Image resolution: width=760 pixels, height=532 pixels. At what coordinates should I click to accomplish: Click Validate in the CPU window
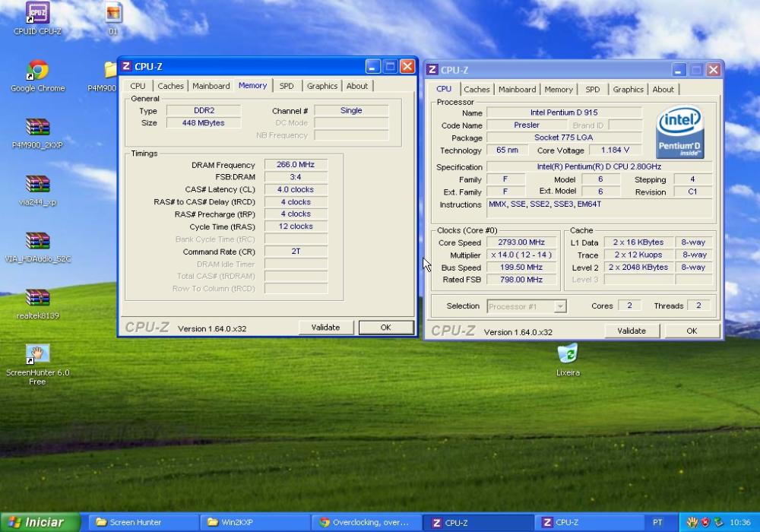pyautogui.click(x=632, y=331)
